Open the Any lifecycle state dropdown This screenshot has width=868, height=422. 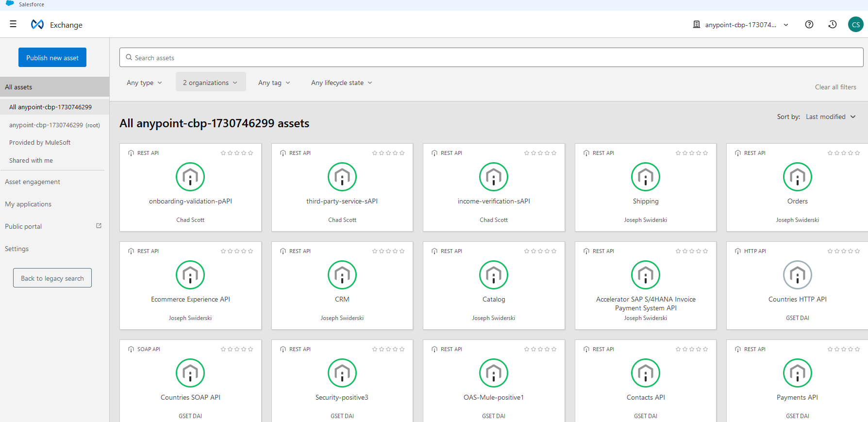click(342, 83)
